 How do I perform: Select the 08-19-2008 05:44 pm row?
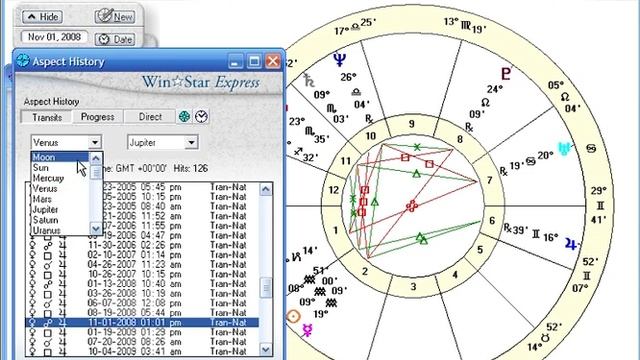(x=142, y=313)
